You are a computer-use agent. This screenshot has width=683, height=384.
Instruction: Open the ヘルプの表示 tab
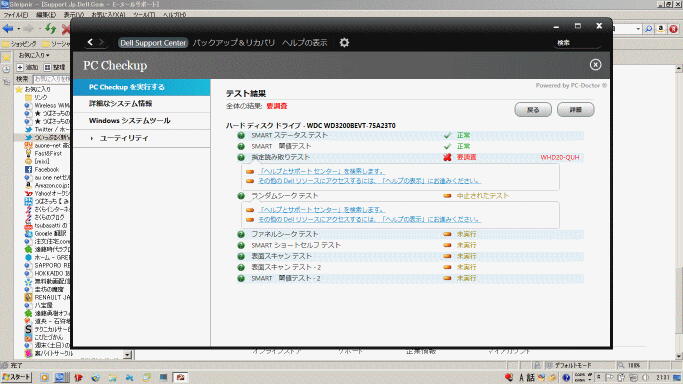(304, 43)
